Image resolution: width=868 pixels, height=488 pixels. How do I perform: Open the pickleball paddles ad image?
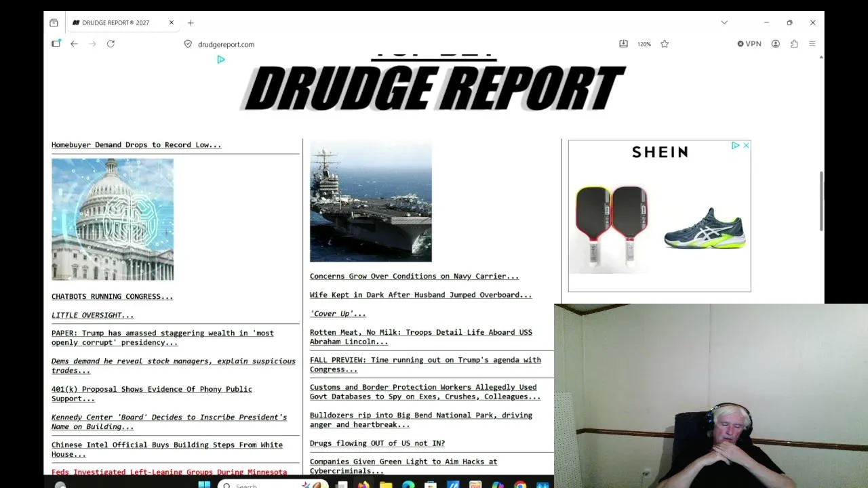(x=611, y=228)
